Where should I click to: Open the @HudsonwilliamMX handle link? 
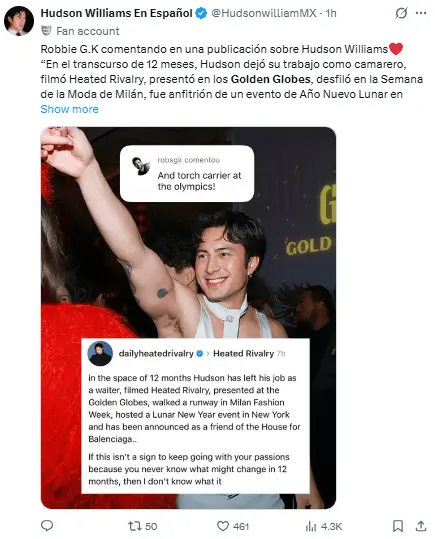pos(263,13)
